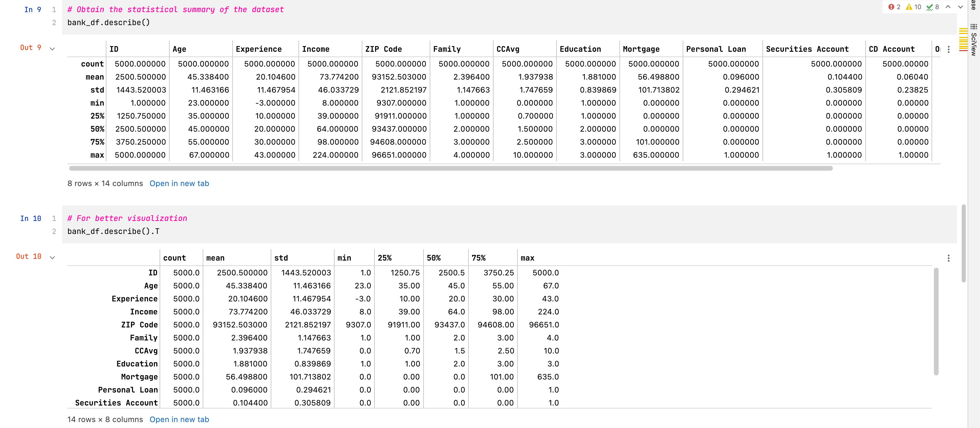Click horizontal scrollbar under first table
This screenshot has width=980, height=428.
coord(450,168)
